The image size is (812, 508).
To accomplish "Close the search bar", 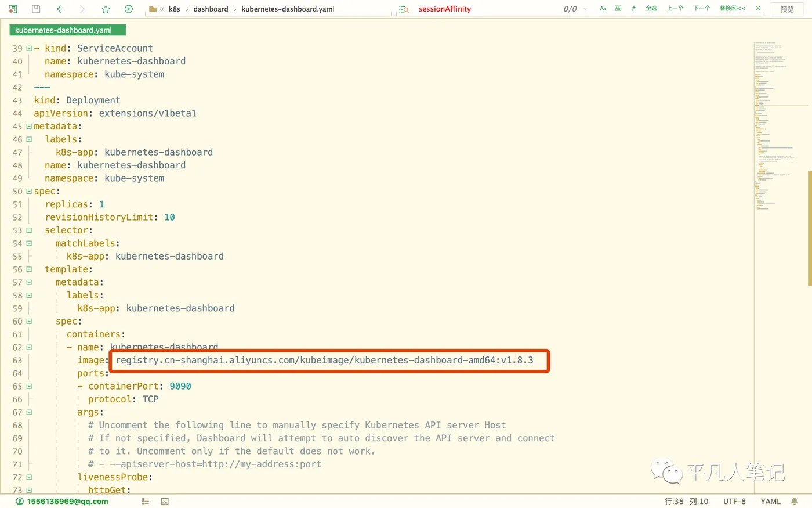I will [758, 9].
